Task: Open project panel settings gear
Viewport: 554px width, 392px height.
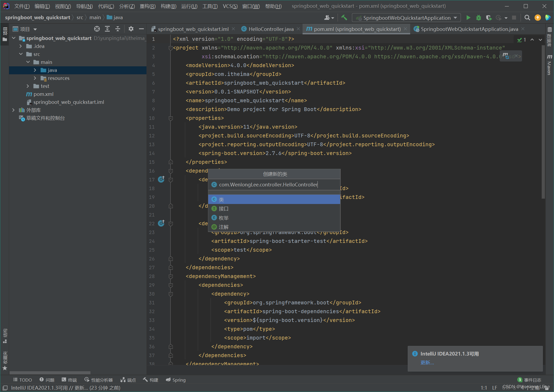Action: click(x=131, y=29)
